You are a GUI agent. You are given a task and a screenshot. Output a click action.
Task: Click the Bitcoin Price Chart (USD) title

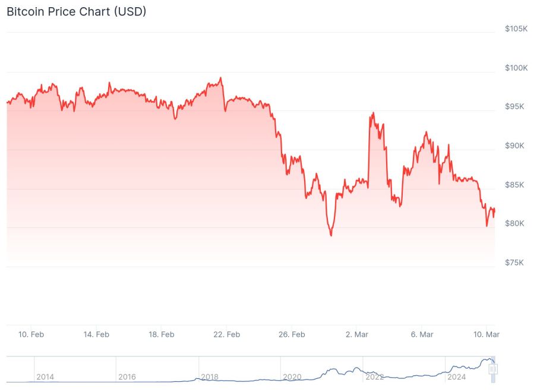pyautogui.click(x=77, y=11)
